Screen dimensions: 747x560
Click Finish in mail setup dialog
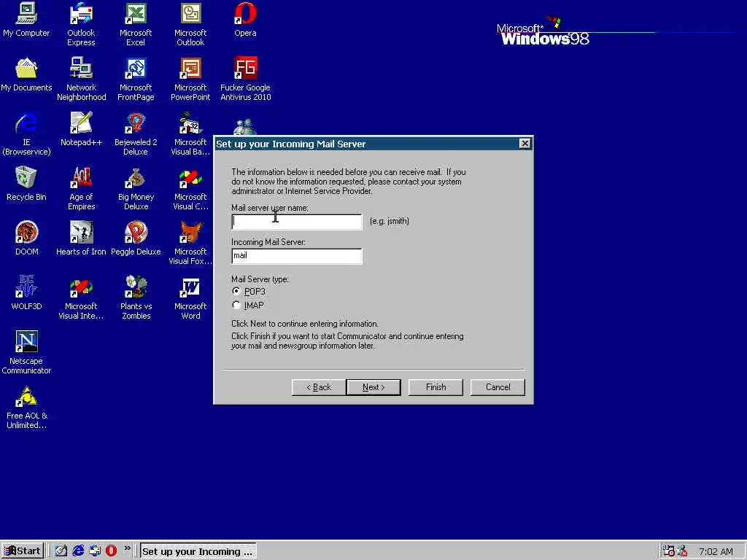[x=436, y=387]
